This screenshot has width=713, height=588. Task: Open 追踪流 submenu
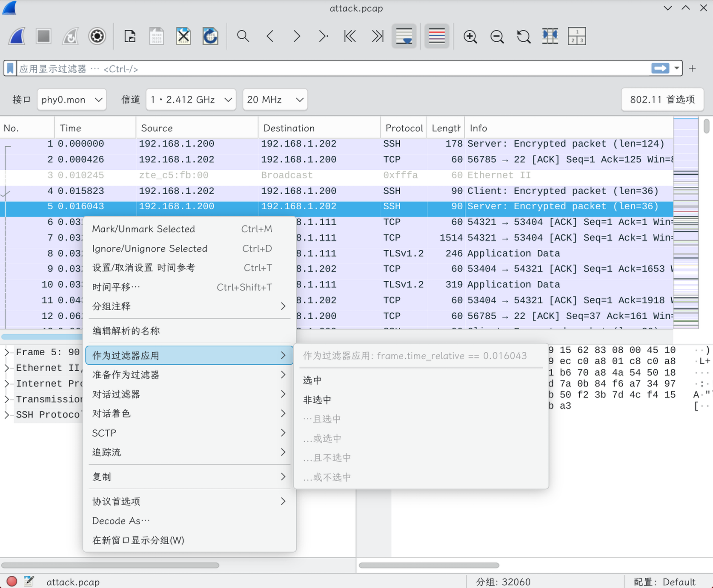[x=189, y=452]
